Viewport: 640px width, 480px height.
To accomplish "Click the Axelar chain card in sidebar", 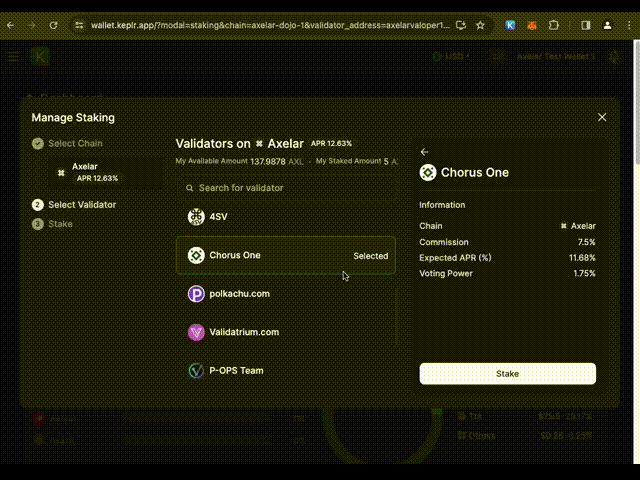I will point(106,173).
